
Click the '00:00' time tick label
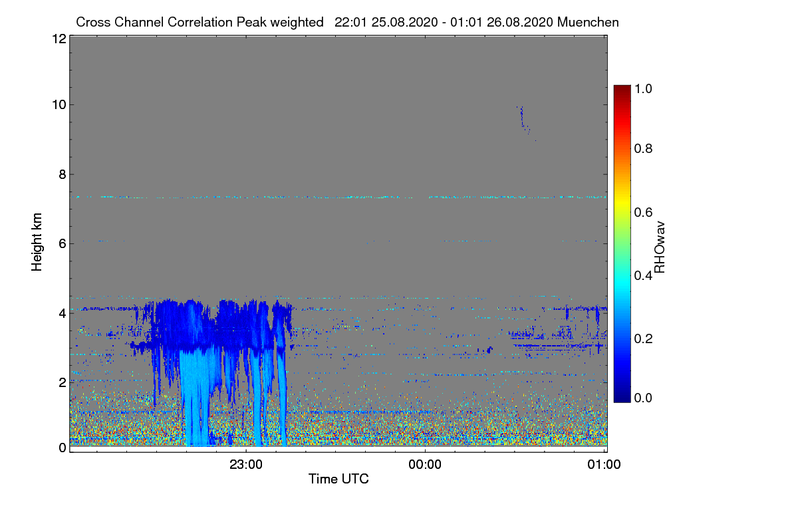coord(425,465)
